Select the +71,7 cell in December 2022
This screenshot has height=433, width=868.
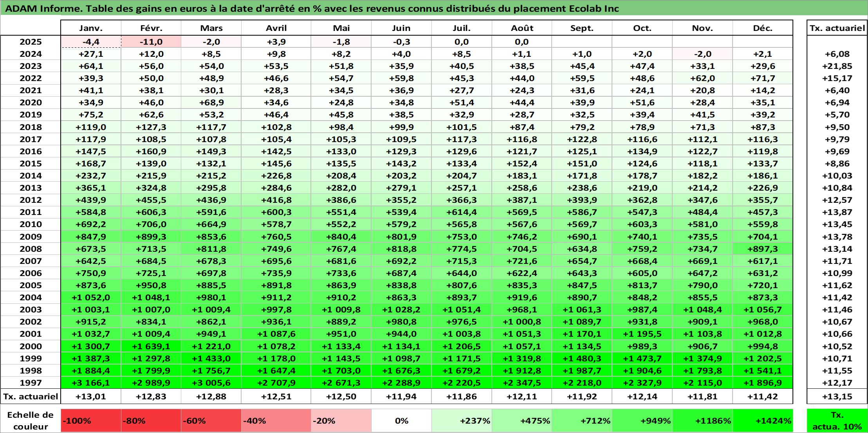[x=763, y=78]
